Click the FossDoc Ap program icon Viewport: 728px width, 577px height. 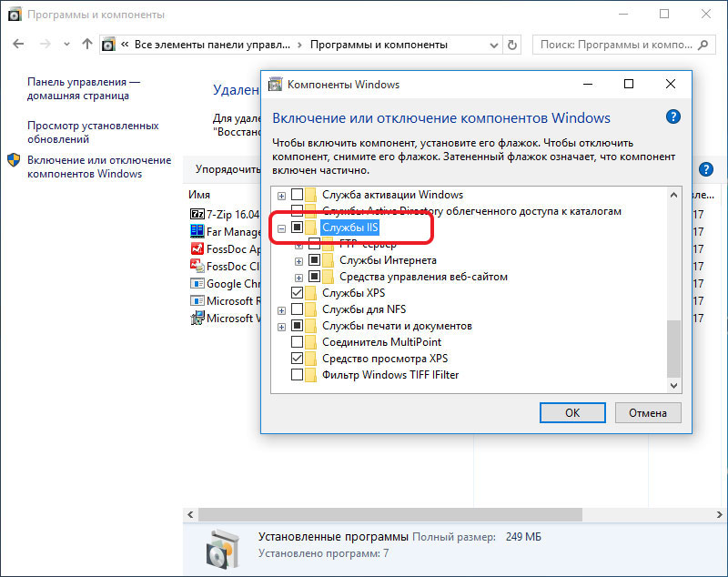pos(197,248)
